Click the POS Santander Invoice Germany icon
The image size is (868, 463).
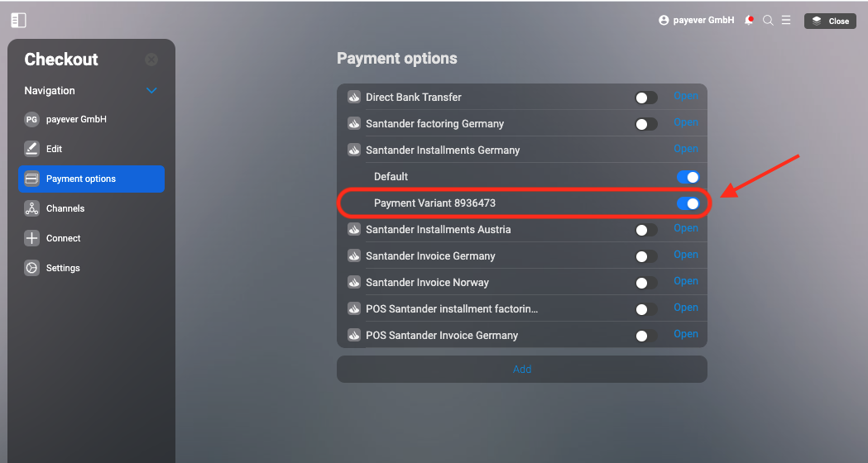point(354,335)
